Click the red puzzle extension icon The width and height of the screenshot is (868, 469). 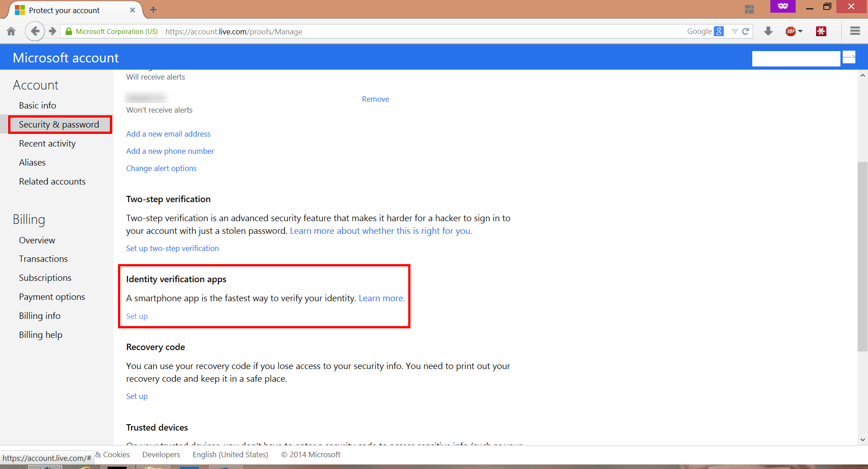[x=821, y=31]
